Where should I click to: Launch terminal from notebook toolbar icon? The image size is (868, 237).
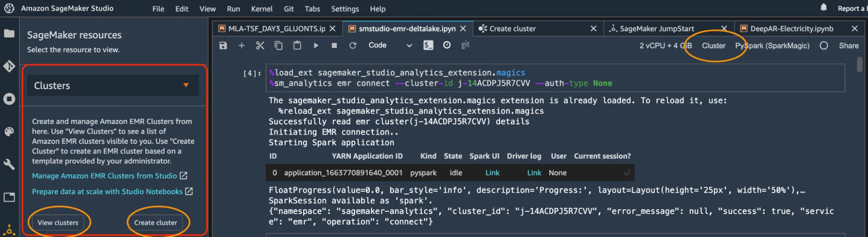pos(428,45)
